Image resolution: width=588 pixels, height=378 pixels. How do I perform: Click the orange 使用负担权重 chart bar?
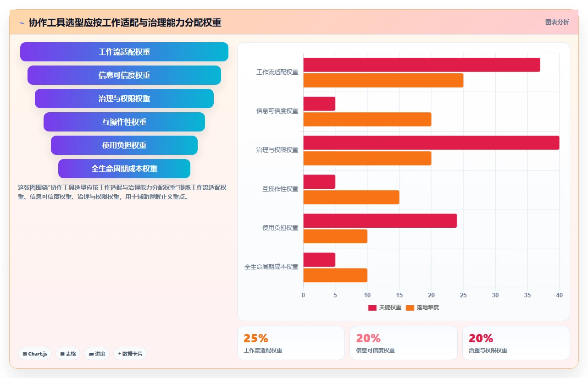point(335,236)
